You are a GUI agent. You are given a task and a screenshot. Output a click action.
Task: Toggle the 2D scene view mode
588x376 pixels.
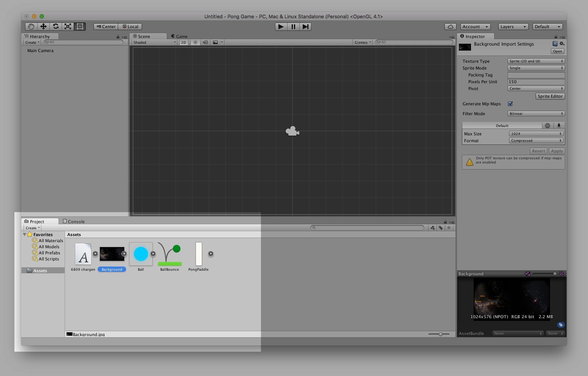(x=183, y=43)
